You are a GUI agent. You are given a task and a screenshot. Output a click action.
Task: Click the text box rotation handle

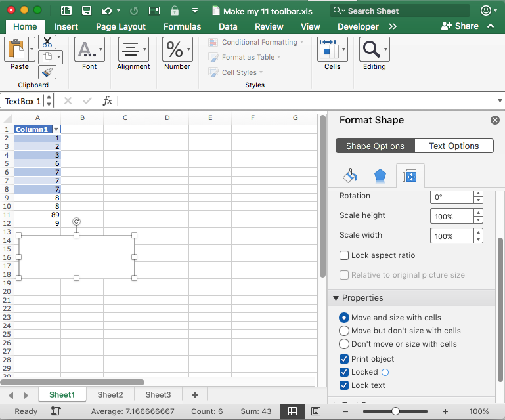click(x=76, y=221)
